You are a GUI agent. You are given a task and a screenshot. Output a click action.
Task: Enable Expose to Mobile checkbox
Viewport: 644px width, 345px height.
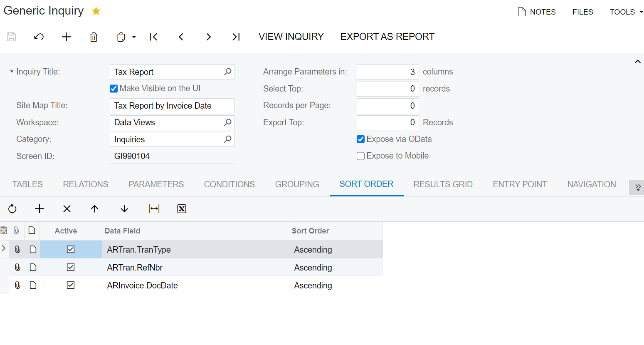click(361, 156)
